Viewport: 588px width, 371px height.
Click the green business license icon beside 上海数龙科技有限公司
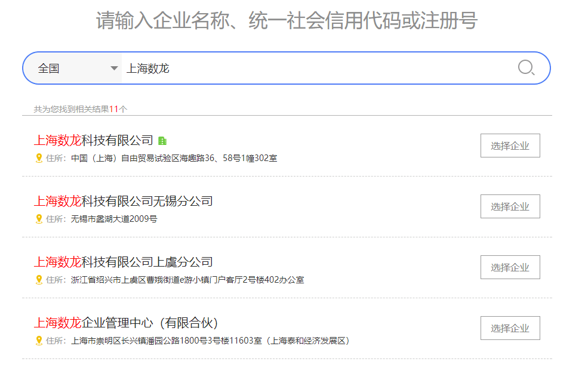coord(162,140)
